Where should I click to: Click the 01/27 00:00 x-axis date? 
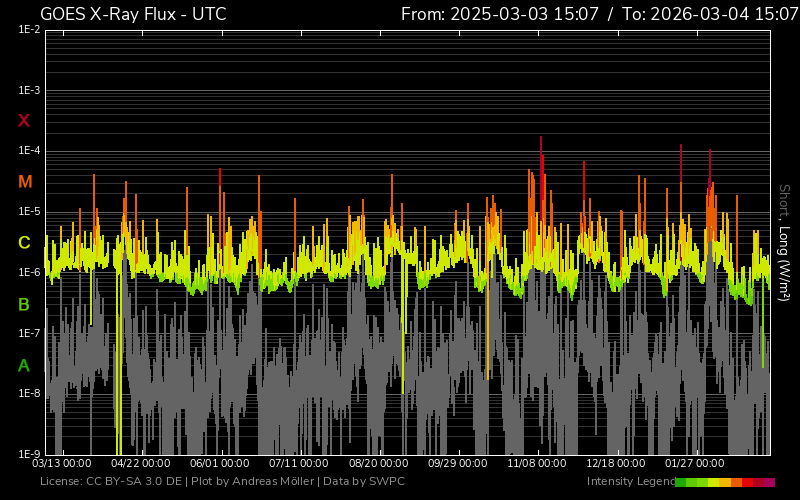pos(694,464)
